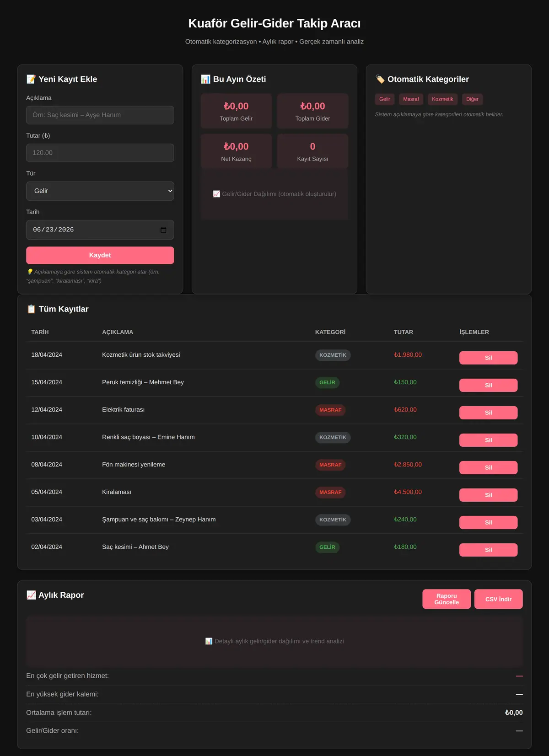The height and width of the screenshot is (756, 549).
Task: Click the Toplam Gelir summary card
Action: tap(236, 111)
